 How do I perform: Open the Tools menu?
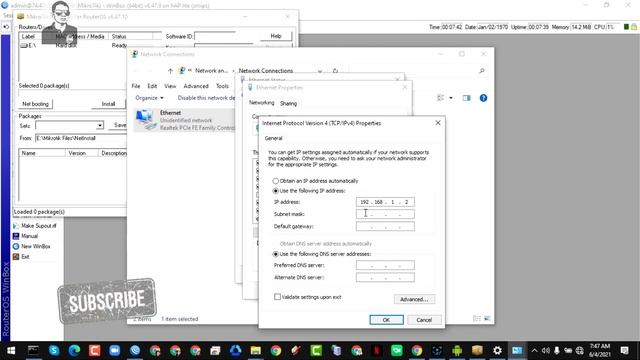(222, 86)
